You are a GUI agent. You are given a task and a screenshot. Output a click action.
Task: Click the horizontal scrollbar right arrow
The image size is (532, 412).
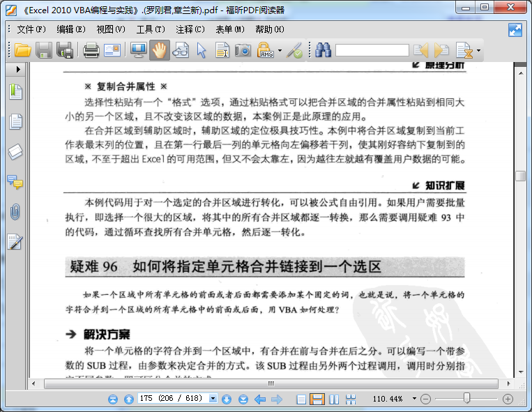508,383
